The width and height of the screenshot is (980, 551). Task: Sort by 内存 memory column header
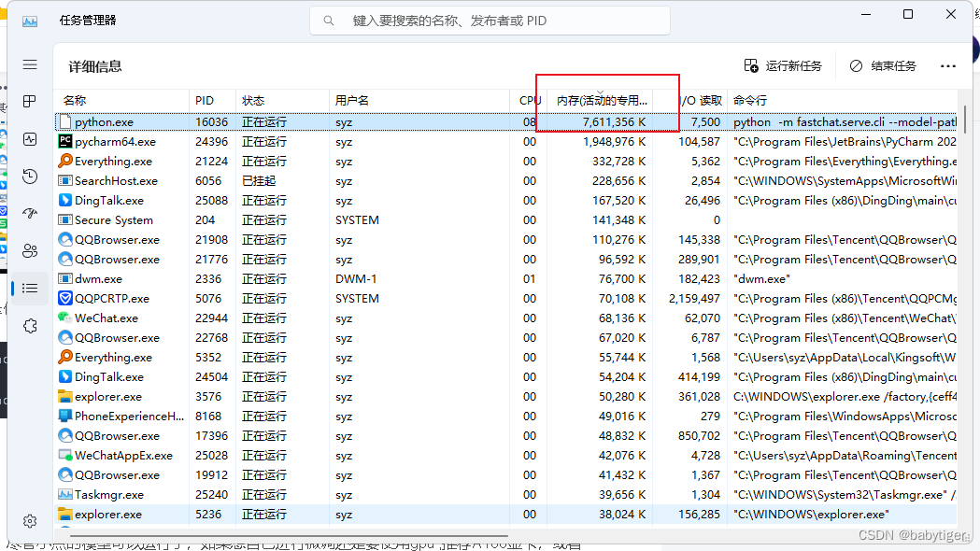click(x=601, y=101)
